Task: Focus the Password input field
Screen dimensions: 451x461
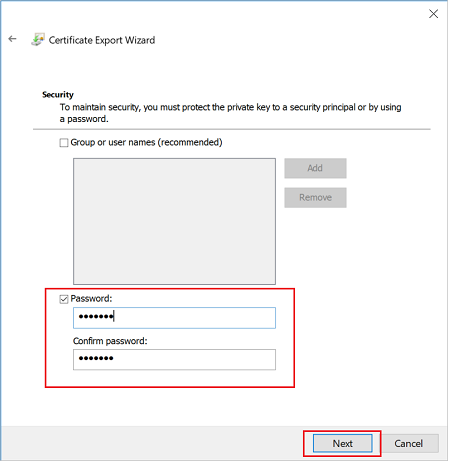Action: coord(174,318)
